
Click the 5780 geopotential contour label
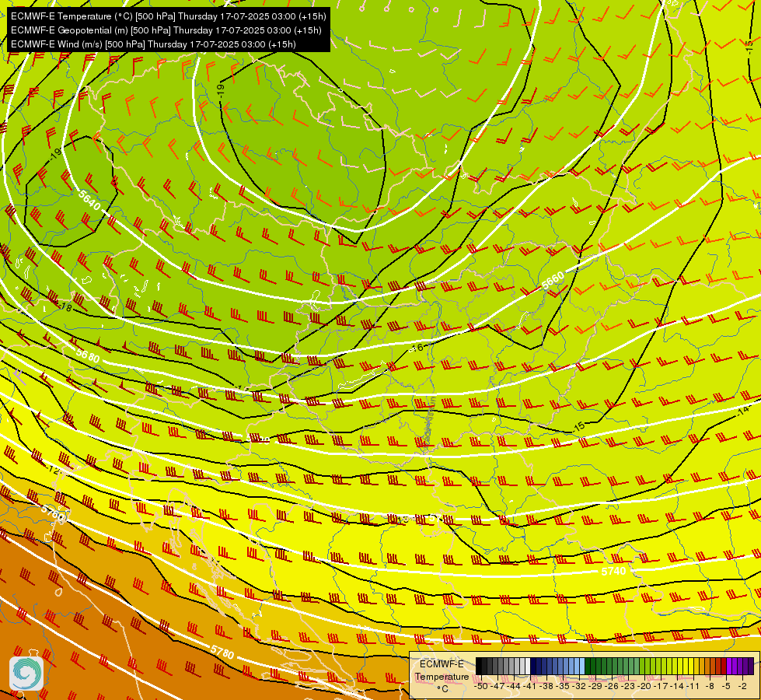(222, 652)
